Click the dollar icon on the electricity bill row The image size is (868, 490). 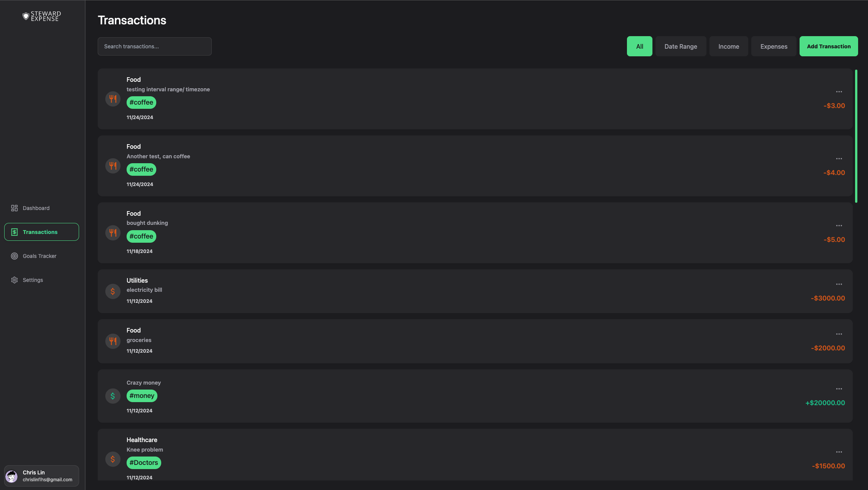point(113,291)
